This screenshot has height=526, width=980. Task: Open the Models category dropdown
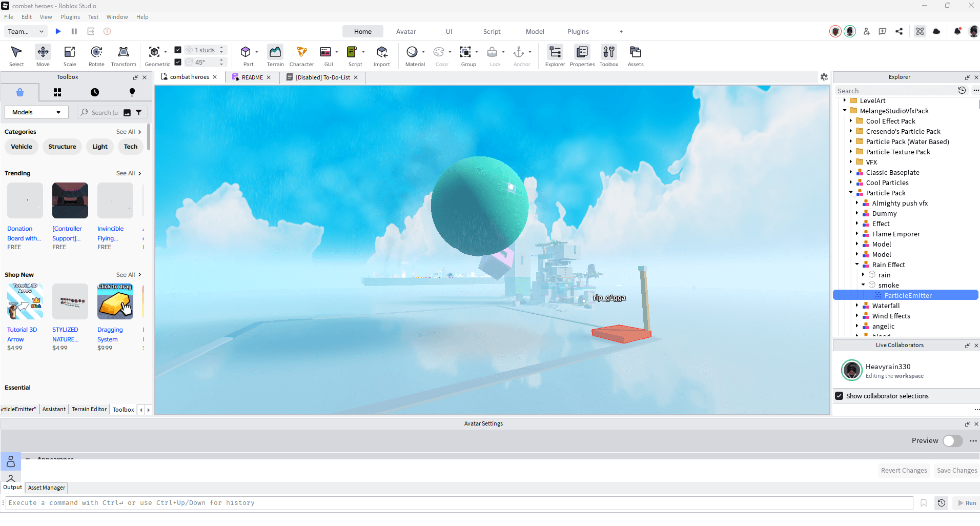pos(36,112)
